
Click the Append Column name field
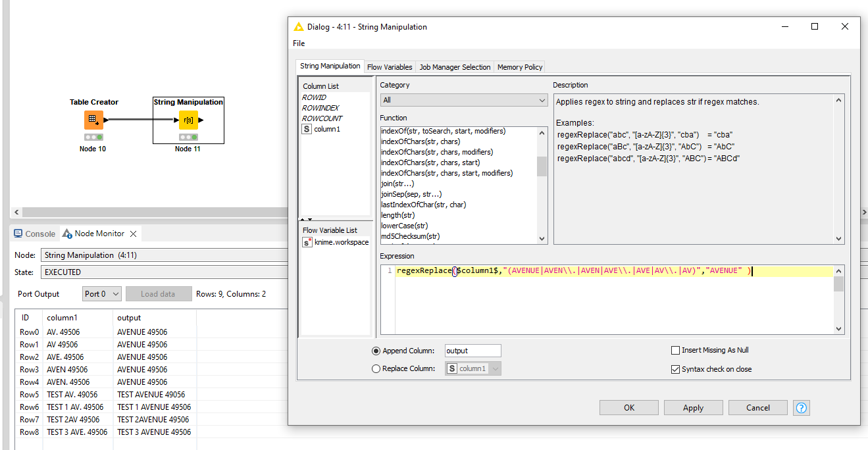(472, 351)
